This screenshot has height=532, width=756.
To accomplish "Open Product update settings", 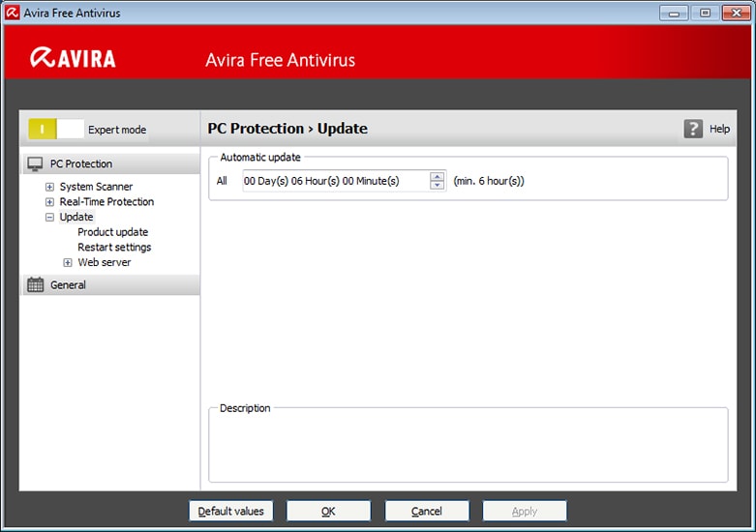I will coord(113,232).
